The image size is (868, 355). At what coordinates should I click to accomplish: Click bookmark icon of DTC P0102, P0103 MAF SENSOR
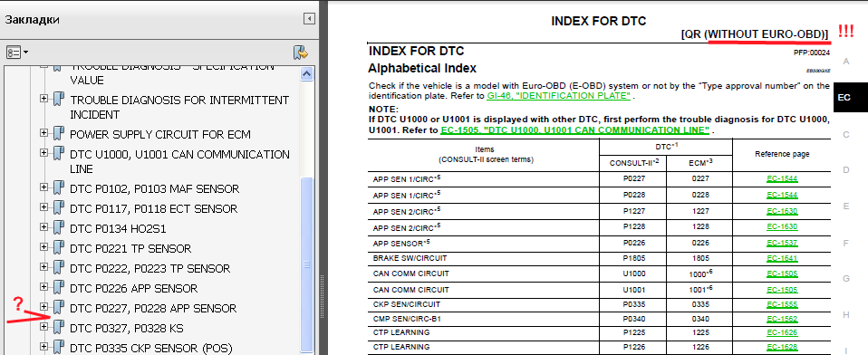tap(59, 188)
